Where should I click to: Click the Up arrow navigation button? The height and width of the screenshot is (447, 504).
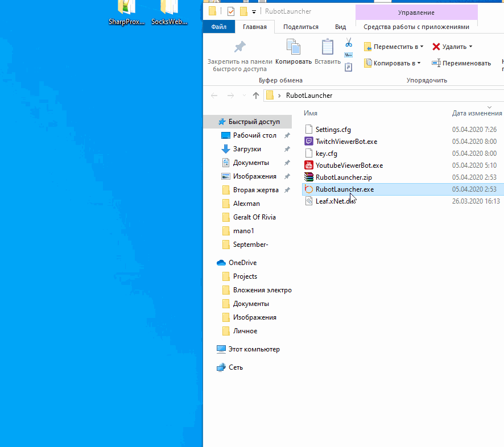(x=256, y=96)
